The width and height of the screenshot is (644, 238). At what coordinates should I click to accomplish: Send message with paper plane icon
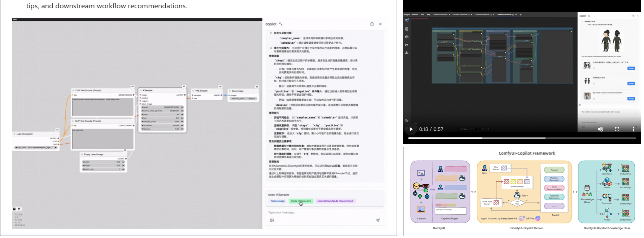(x=378, y=220)
